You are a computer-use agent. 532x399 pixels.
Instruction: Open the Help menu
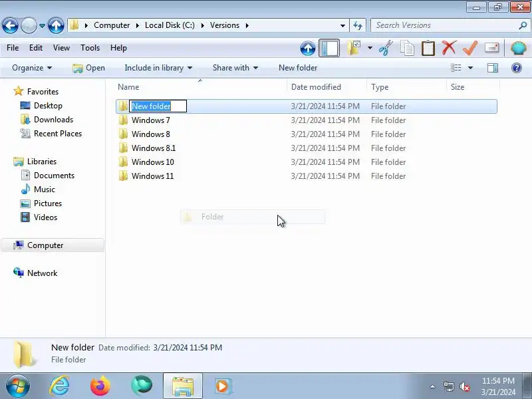pos(118,48)
